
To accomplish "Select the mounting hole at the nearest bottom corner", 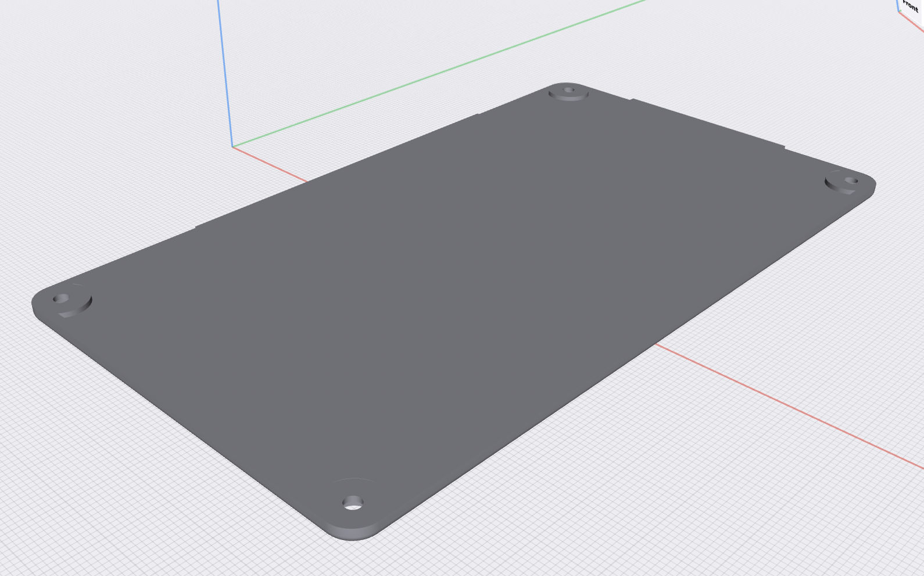I will 353,503.
